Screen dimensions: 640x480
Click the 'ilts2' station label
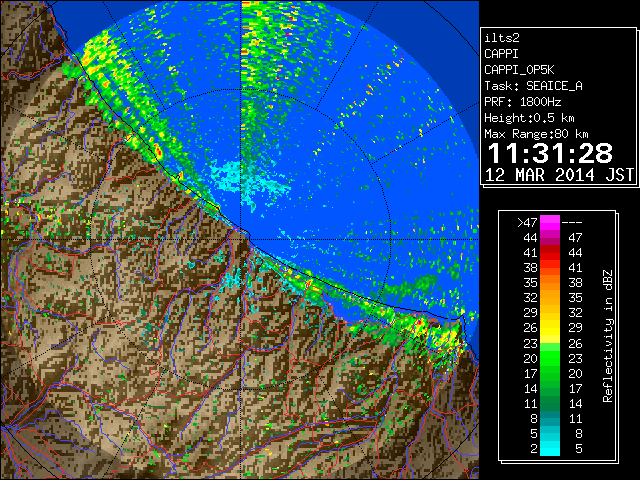[x=502, y=38]
